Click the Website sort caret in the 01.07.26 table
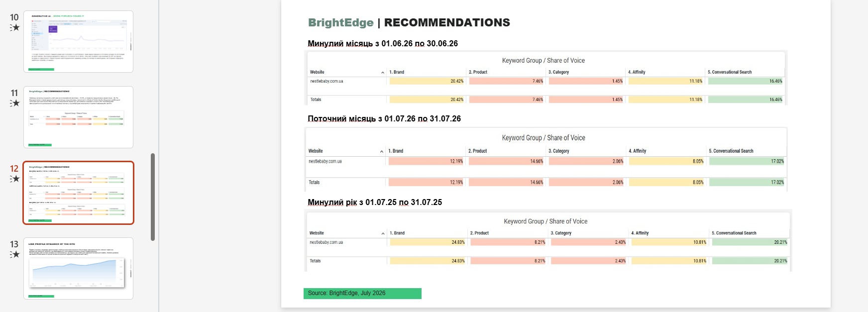Viewport: 868px width, 312px height. [x=382, y=151]
